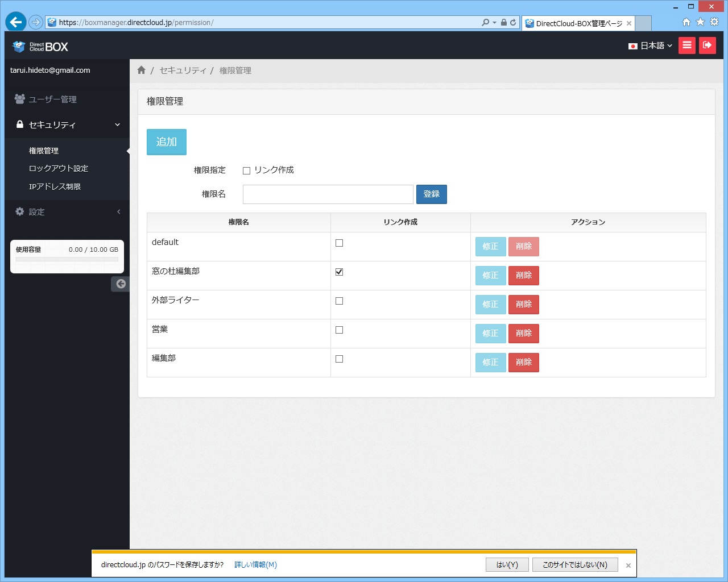Open ユーザー管理 in the sidebar

(x=67, y=99)
